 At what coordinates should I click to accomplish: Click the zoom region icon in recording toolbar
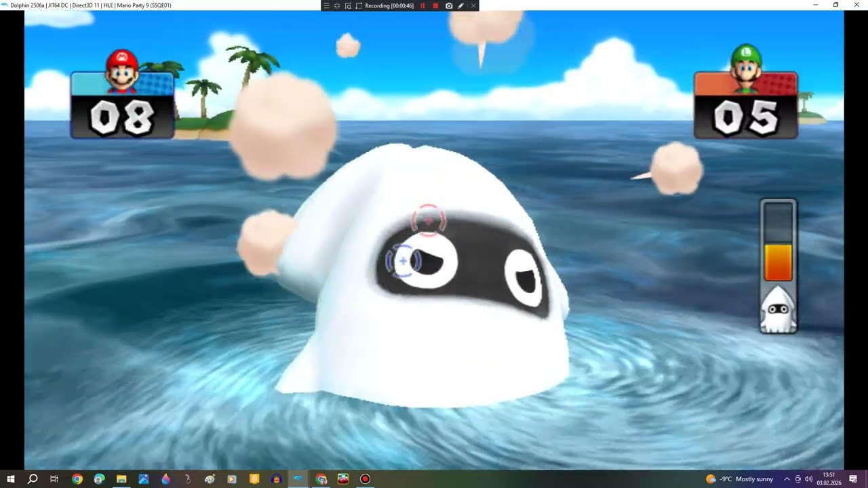(x=348, y=5)
